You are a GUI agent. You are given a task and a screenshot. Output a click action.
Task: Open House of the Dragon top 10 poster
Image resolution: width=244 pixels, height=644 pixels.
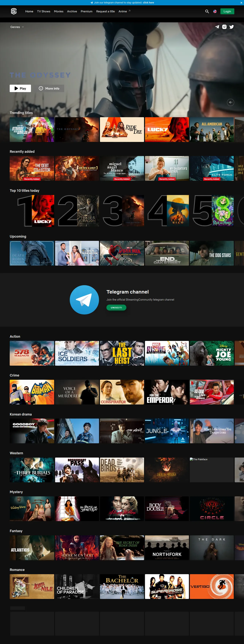coord(88,211)
